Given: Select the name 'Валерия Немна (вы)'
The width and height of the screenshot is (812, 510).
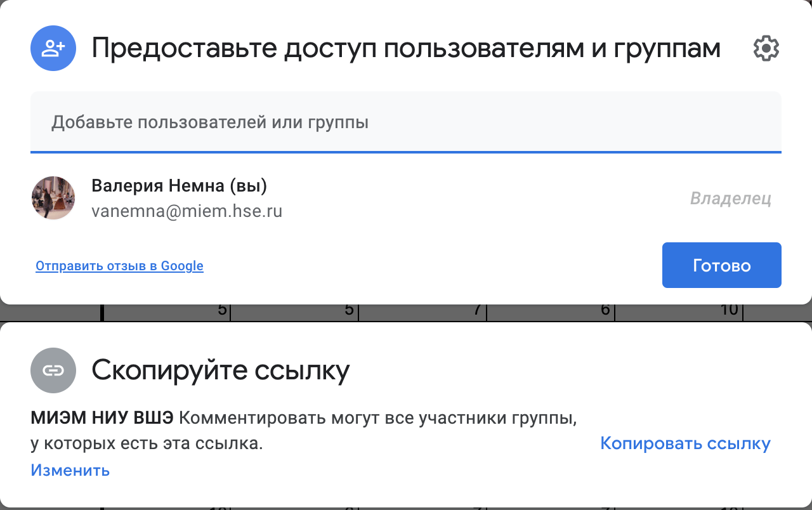Looking at the screenshot, I should tap(180, 186).
